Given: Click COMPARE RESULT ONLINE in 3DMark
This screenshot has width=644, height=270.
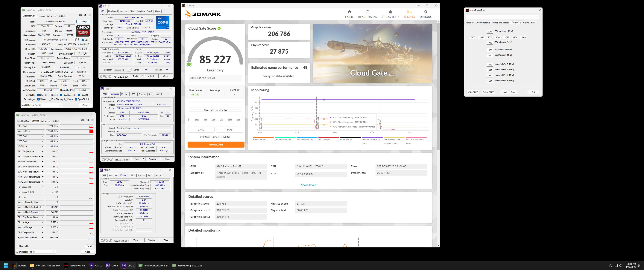Looking at the screenshot, I should pyautogui.click(x=215, y=137).
